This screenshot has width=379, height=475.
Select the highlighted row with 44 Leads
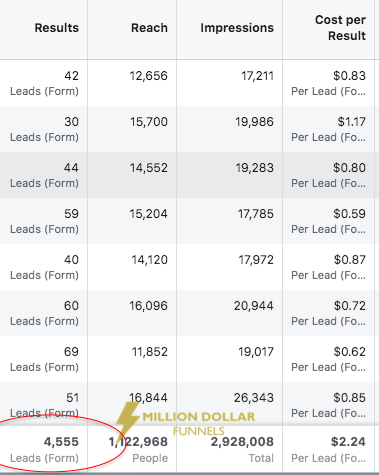click(187, 175)
